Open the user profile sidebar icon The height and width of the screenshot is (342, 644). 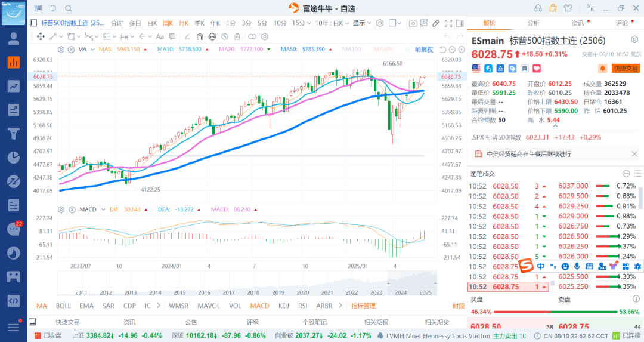tap(14, 39)
